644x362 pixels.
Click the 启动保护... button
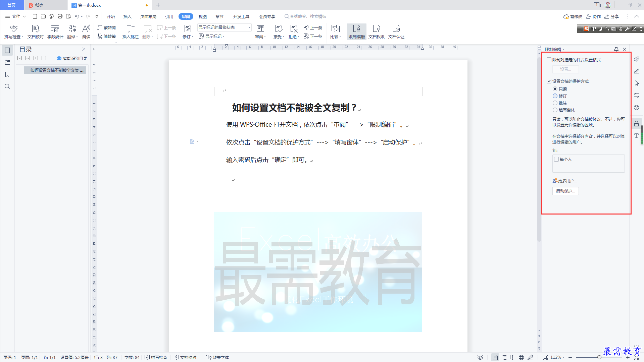click(x=565, y=191)
